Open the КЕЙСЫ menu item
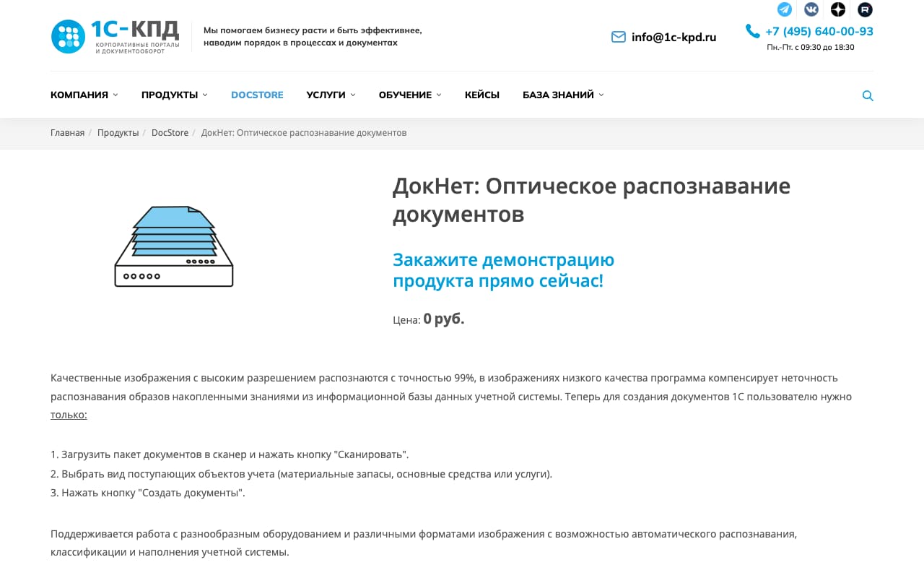Screen dimensions: 924x578 pyautogui.click(x=482, y=95)
